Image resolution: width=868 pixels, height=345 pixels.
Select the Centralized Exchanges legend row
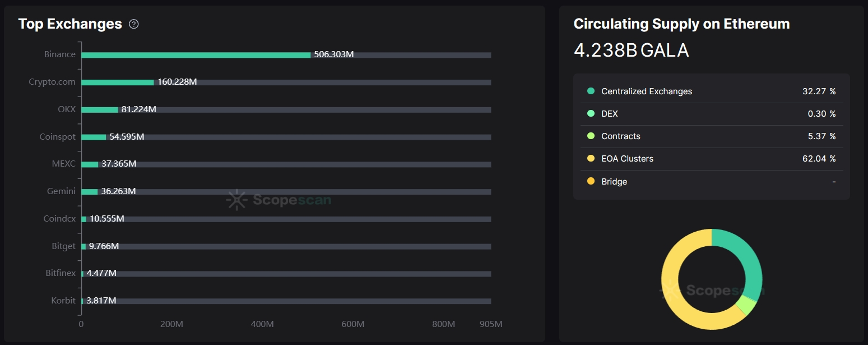[711, 91]
